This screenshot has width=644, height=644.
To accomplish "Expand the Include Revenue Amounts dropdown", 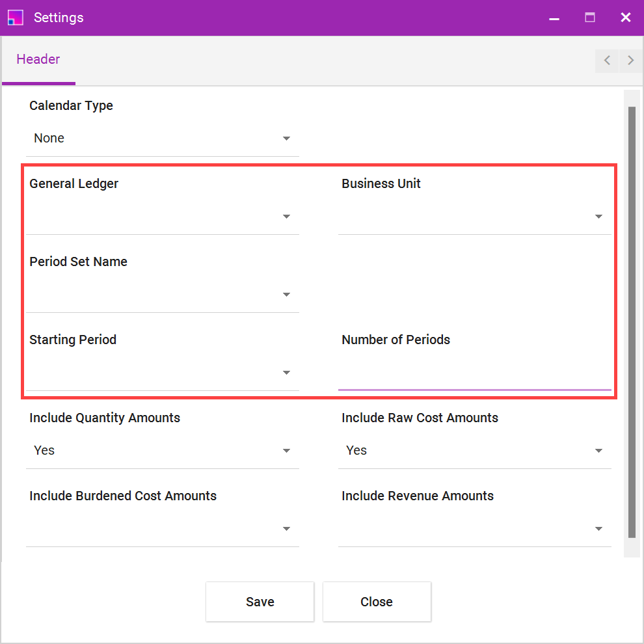I will point(474,529).
